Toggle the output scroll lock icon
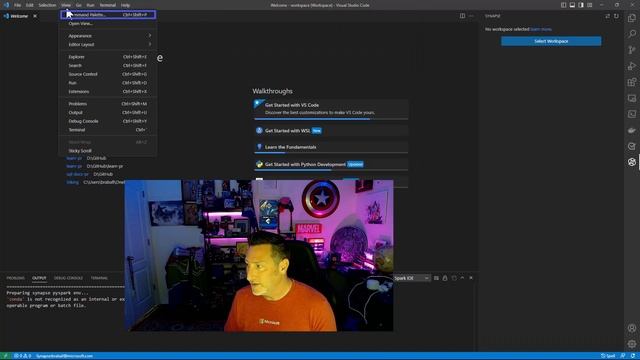Screen dimensions: 640x360 (x=445, y=278)
